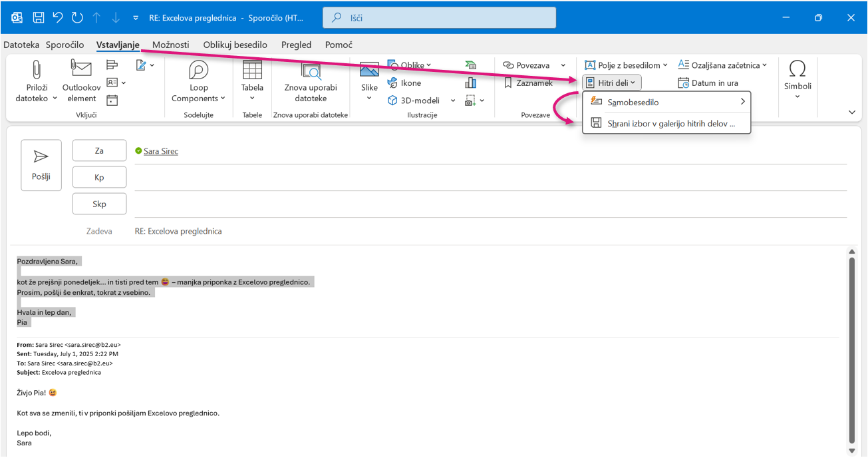The image size is (868, 458).
Task: Insert a calendar via the calendar icon
Action: (112, 100)
